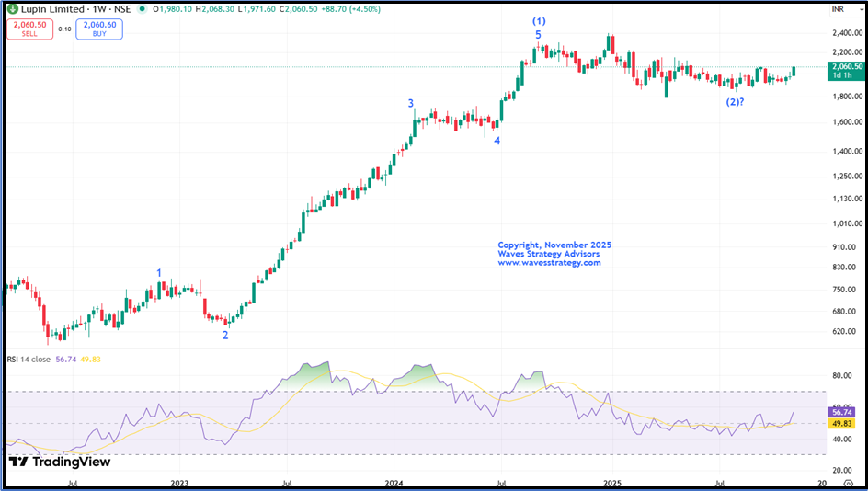Click the 2,200.00 price axis label

tap(847, 52)
